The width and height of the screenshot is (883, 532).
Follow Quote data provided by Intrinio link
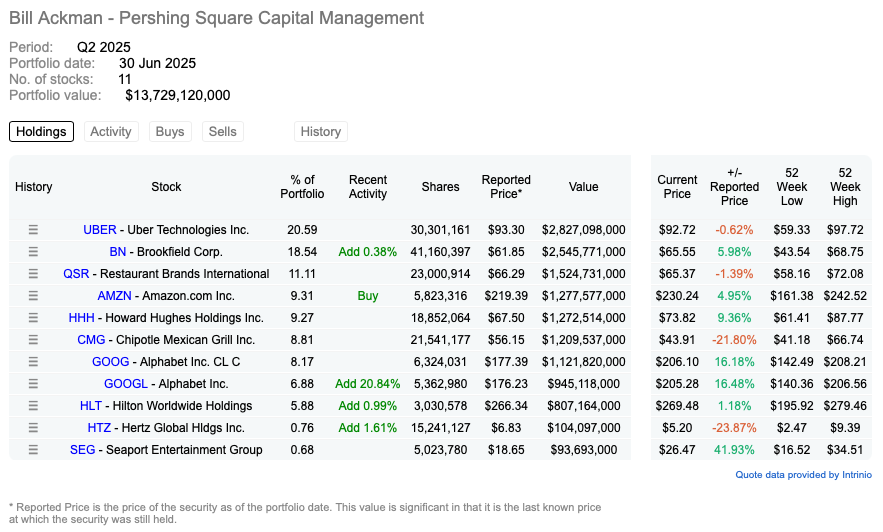click(804, 475)
